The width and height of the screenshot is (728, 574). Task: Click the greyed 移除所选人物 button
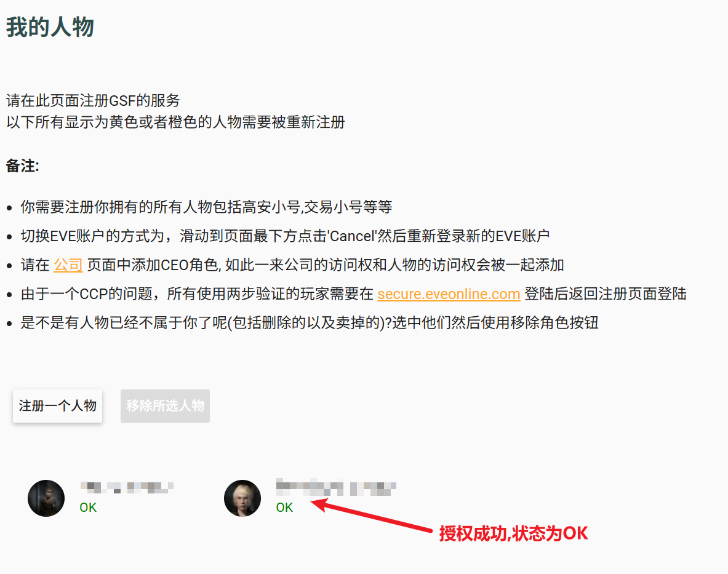[x=166, y=406]
